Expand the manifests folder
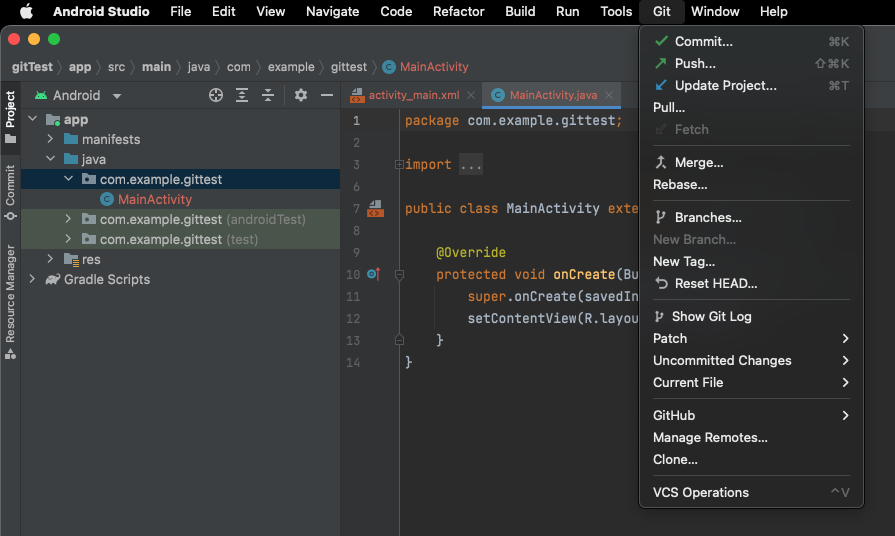Viewport: 895px width, 536px height. 50,139
